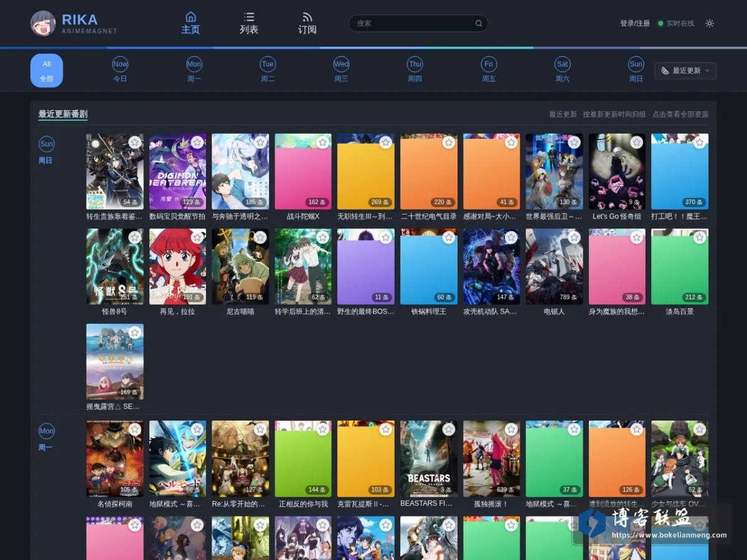Open the 列表 list tab
The image size is (747, 560).
[x=249, y=23]
